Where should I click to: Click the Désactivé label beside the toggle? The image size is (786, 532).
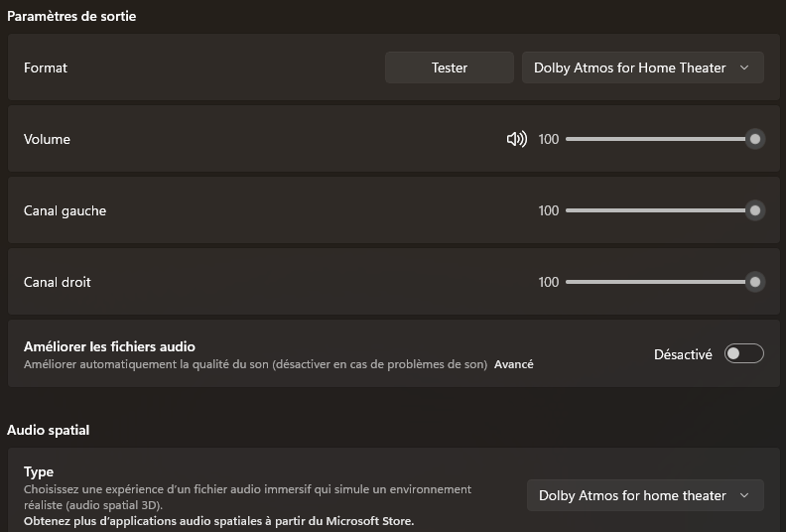683,354
